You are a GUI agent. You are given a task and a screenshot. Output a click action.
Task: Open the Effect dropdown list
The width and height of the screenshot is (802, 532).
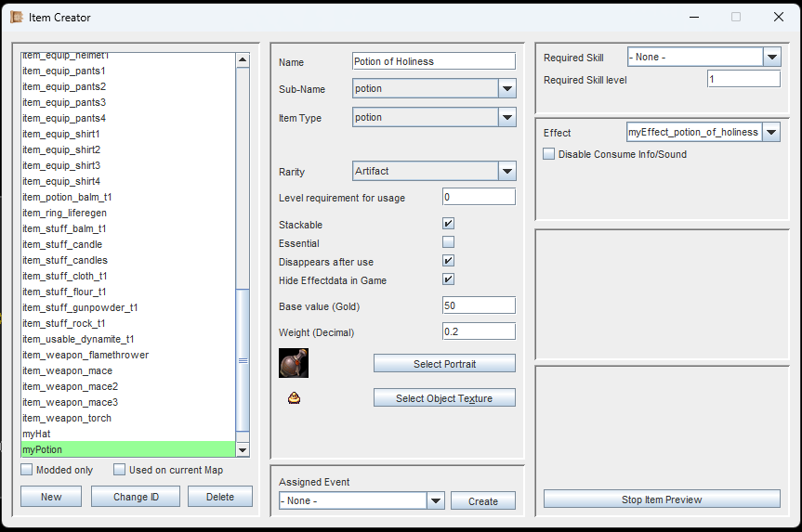(x=771, y=133)
